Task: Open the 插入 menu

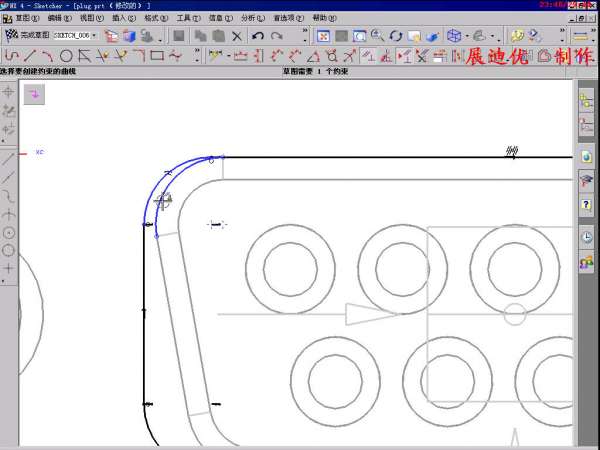Action: click(x=124, y=18)
